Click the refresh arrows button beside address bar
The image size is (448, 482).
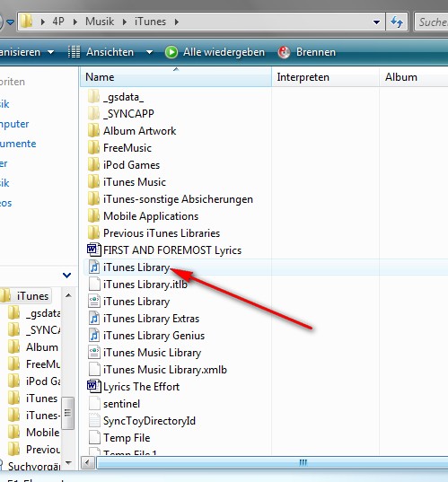point(397,22)
